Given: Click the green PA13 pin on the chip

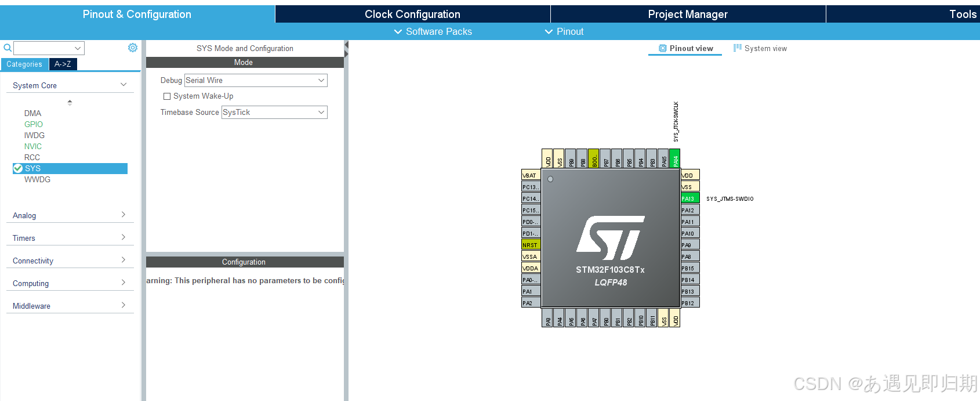Looking at the screenshot, I should click(690, 198).
